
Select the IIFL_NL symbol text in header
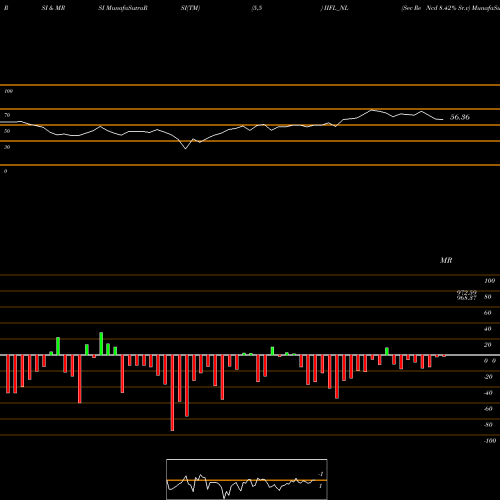[336, 8]
